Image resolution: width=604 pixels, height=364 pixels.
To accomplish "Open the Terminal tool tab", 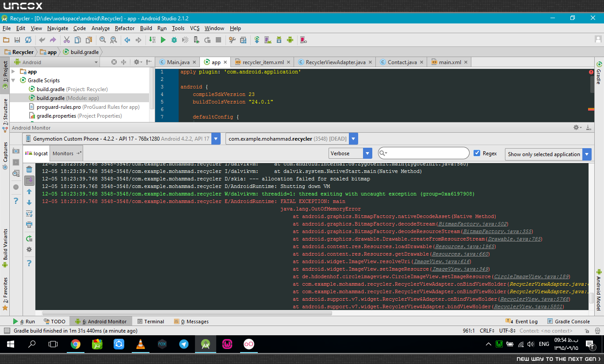I will 151,322.
